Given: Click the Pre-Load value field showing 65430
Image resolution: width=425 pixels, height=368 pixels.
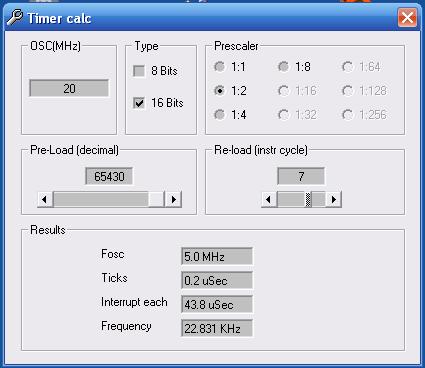Looking at the screenshot, I should pos(109,176).
